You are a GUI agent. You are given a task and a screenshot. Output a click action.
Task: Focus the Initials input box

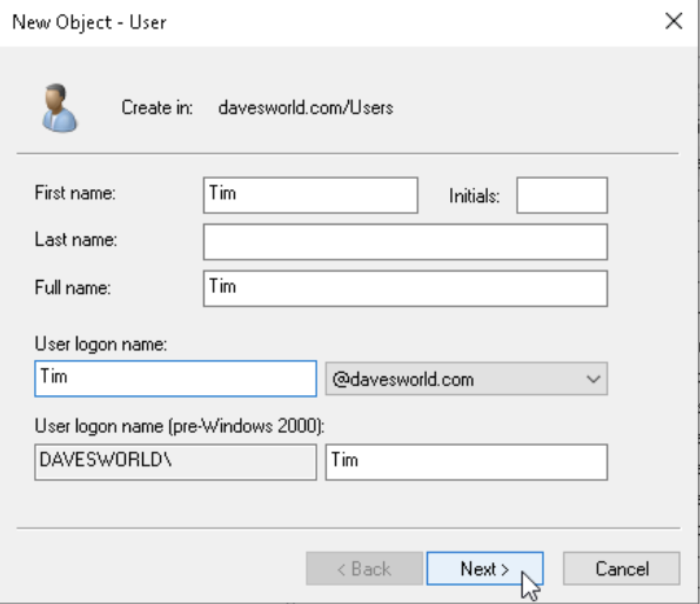[x=562, y=195]
